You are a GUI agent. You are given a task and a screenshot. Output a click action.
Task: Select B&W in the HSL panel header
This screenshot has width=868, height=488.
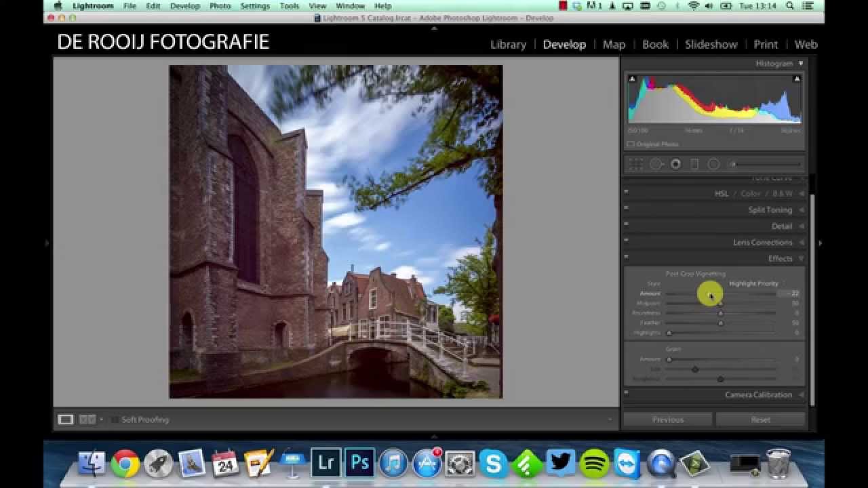coord(783,194)
